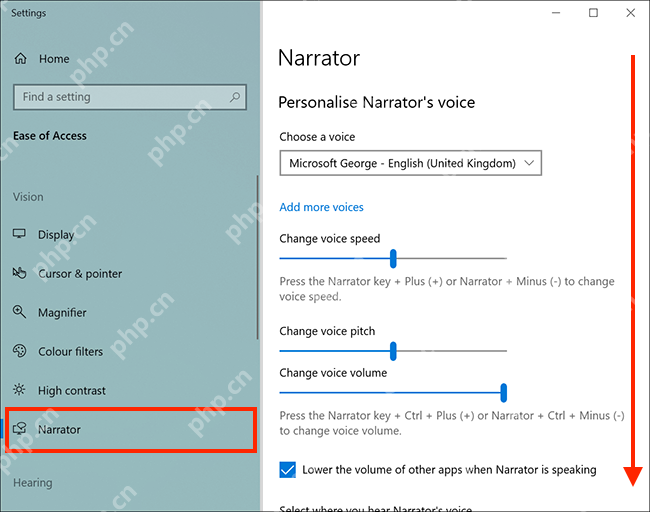
Task: Select the Narrator sidebar entry
Action: (131, 429)
